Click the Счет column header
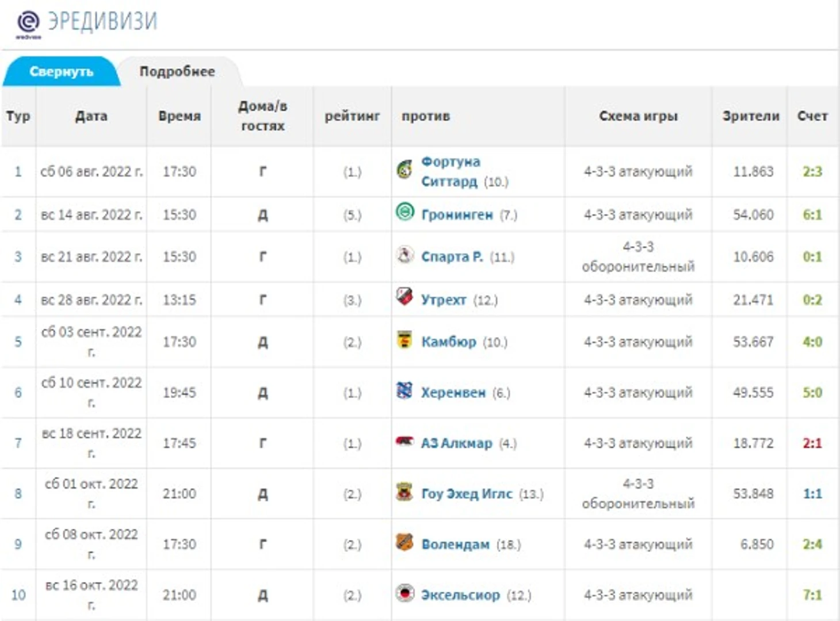Viewport: 840px width, 621px height. [x=812, y=116]
